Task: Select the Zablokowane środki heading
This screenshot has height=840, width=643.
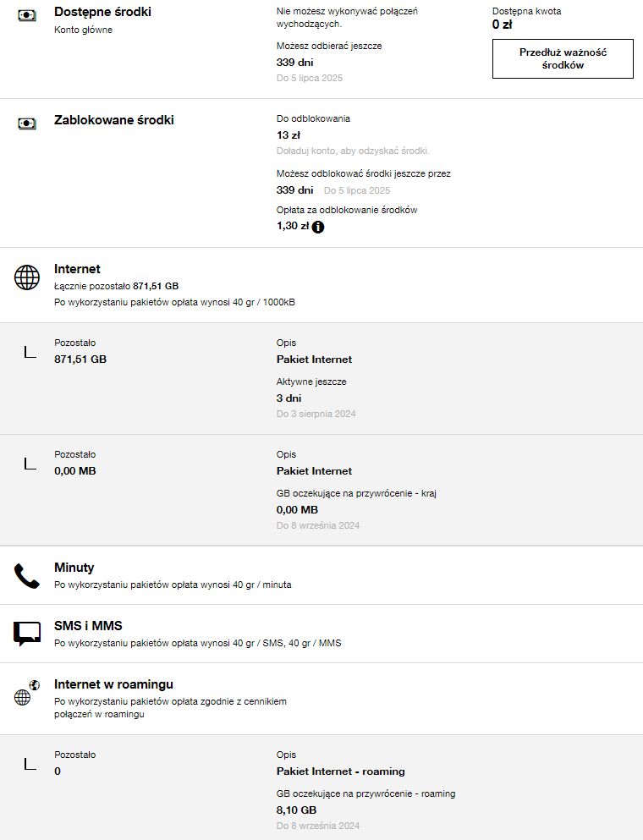Action: tap(114, 120)
